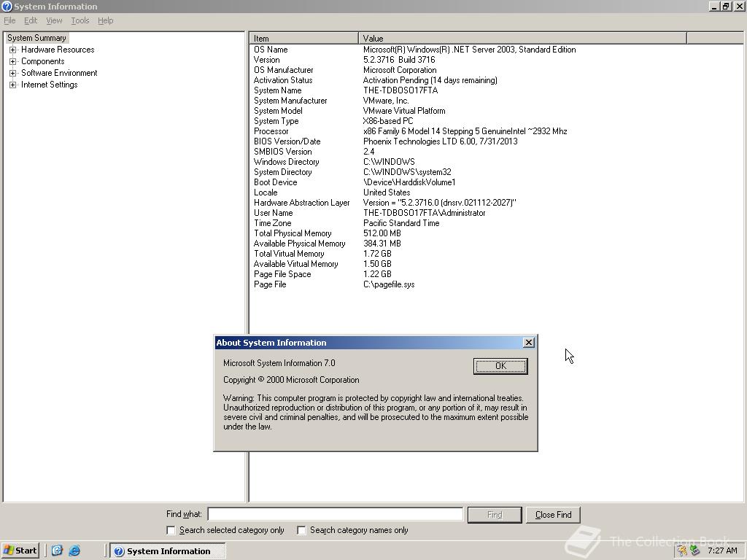Image resolution: width=747 pixels, height=560 pixels.
Task: Enable Search selected category only checkbox
Action: 171,530
